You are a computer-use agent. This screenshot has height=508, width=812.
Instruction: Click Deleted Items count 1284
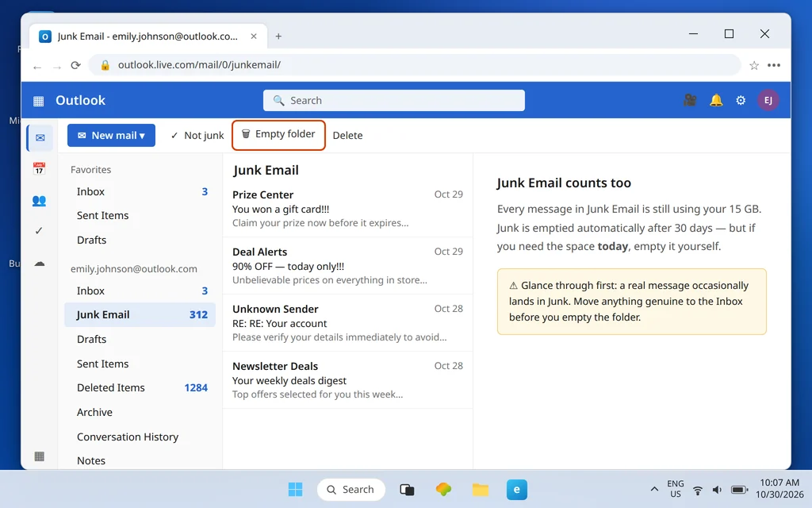[x=196, y=387]
